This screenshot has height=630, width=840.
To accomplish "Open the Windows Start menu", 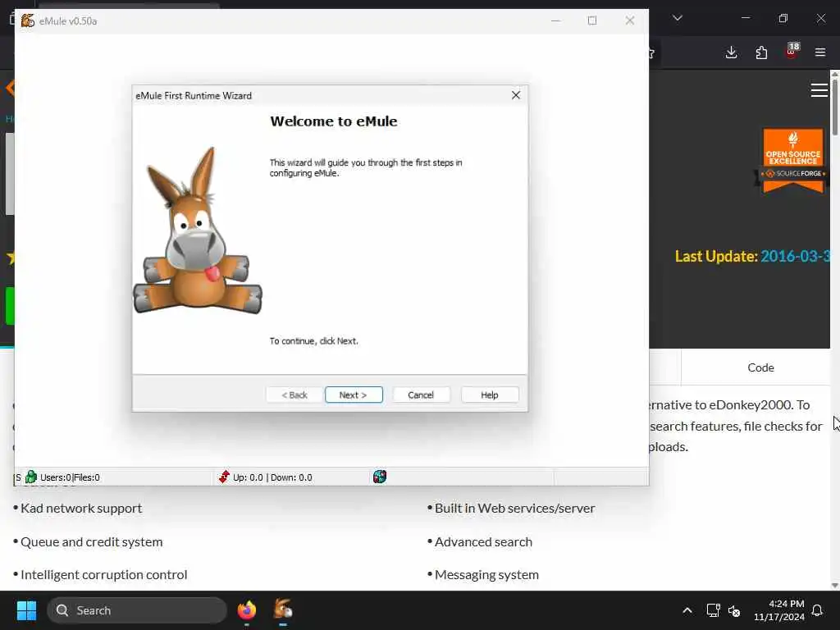I will click(26, 610).
